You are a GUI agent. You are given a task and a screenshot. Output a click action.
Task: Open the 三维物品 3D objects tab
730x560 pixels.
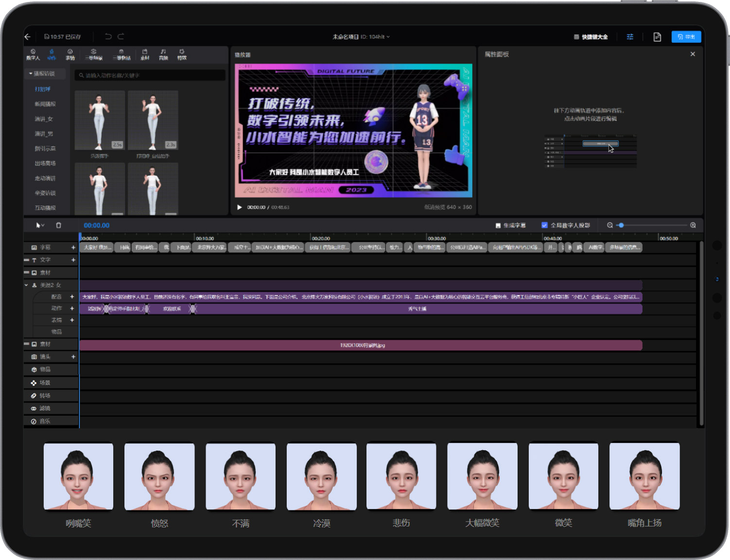click(x=122, y=54)
